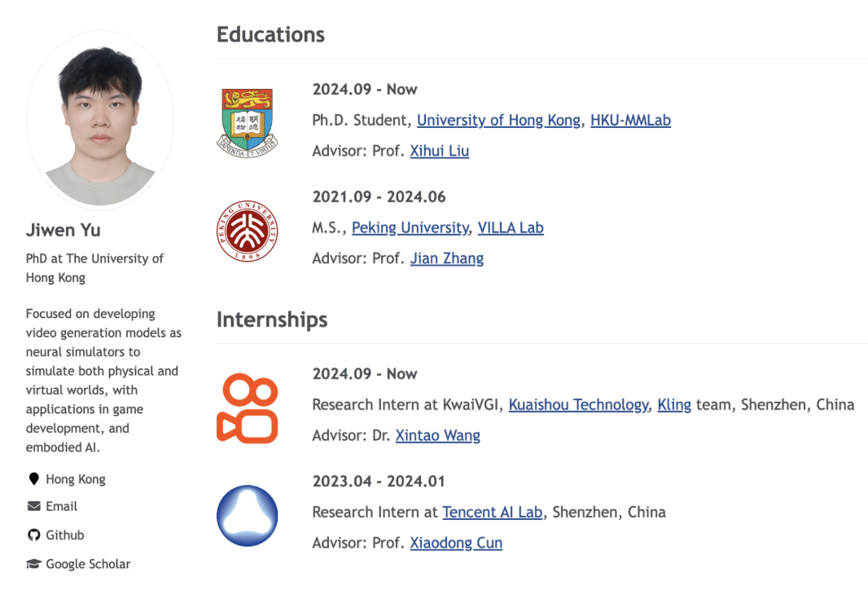Visit advisor Xihui Liu's page
This screenshot has height=603, width=868.
(x=439, y=151)
